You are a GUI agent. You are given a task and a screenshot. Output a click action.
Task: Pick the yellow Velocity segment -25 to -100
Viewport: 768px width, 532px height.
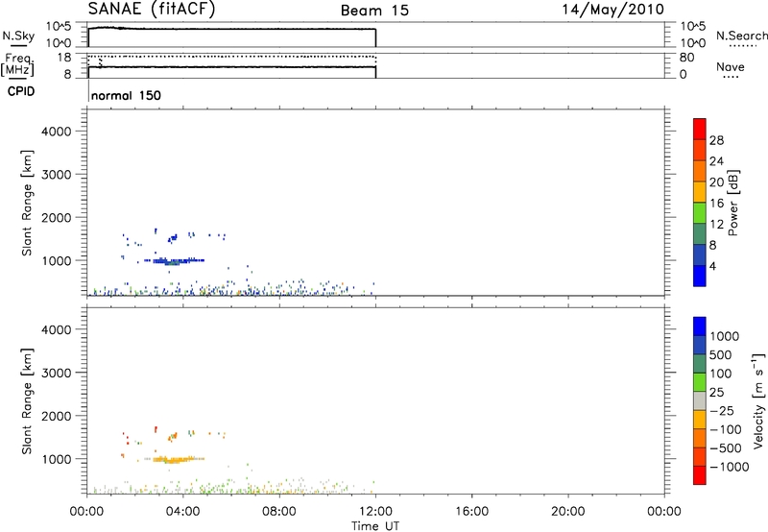[x=700, y=420]
